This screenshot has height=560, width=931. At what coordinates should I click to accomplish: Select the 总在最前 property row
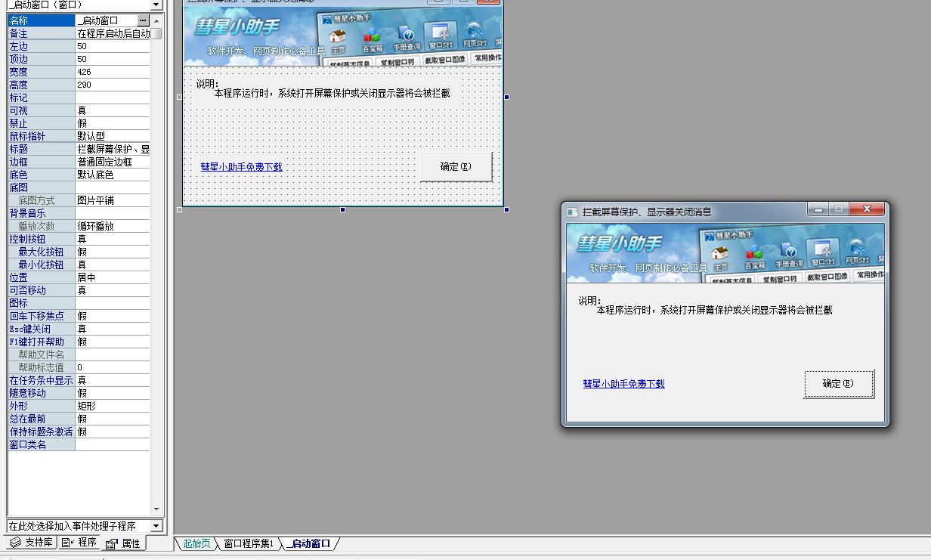click(79, 419)
